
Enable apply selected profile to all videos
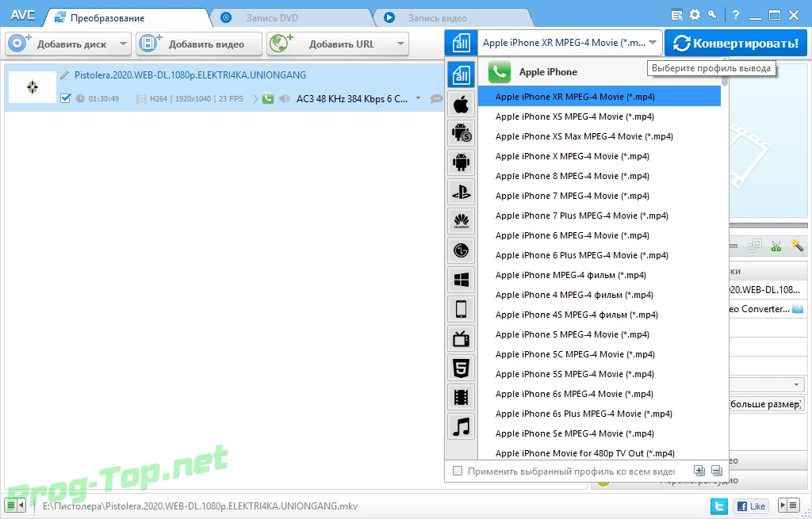(x=458, y=471)
